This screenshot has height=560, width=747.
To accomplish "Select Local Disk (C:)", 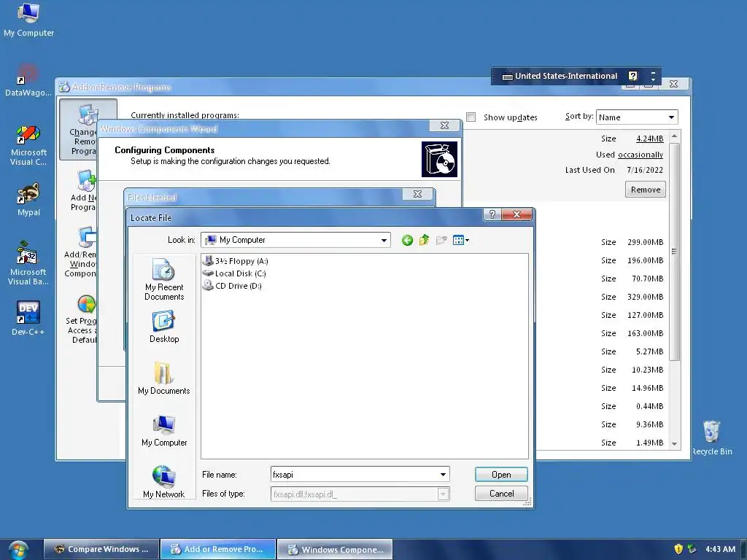I will 234,273.
